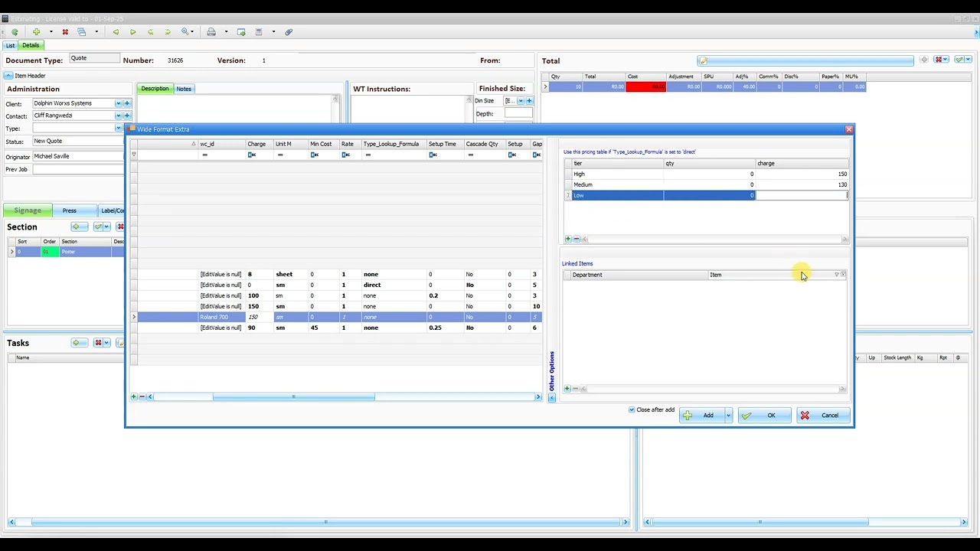This screenshot has height=551, width=980.
Task: Collapse the Other Options side panel arrow
Action: pyautogui.click(x=551, y=398)
